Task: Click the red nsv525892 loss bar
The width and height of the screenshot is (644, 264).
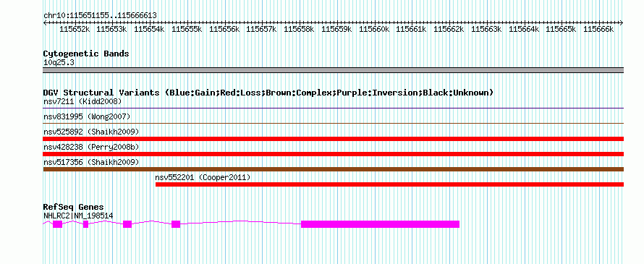Action: tap(333, 139)
